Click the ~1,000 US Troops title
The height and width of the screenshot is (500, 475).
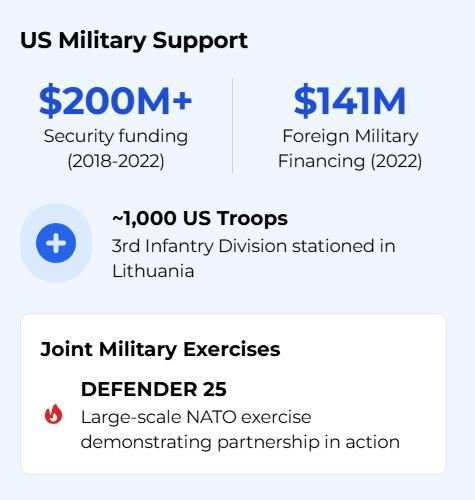point(200,218)
